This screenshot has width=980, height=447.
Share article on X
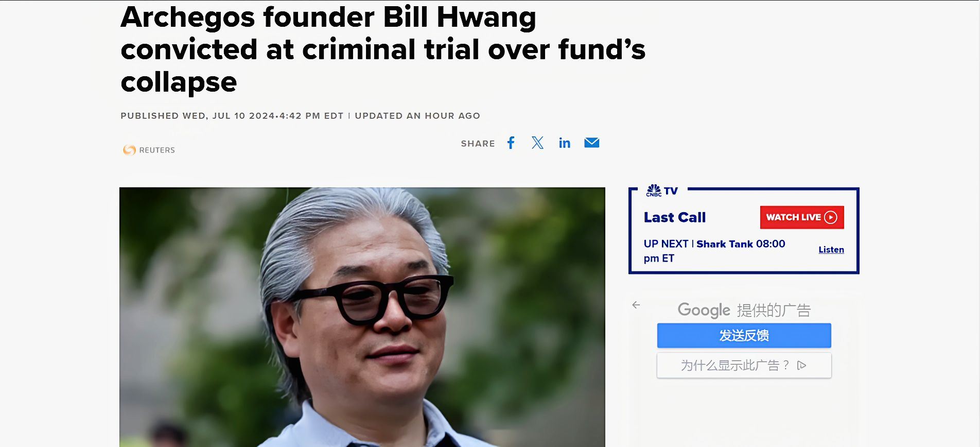537,143
